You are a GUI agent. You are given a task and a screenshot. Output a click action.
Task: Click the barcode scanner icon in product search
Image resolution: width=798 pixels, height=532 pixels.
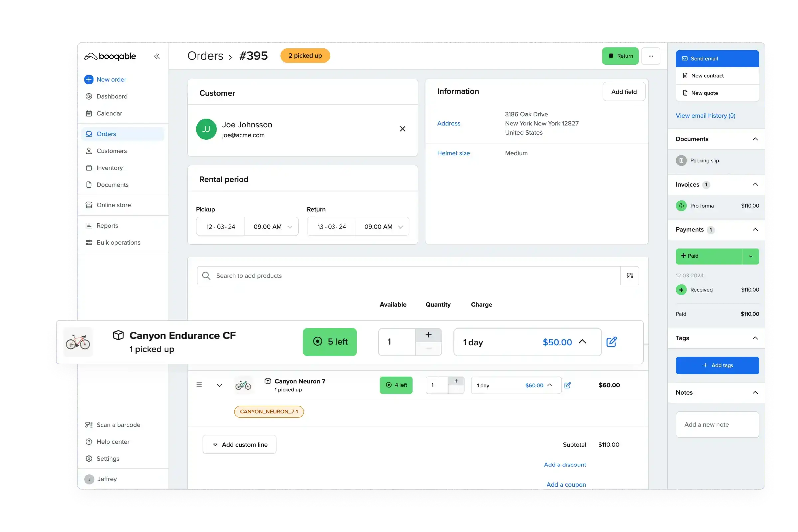coord(630,276)
